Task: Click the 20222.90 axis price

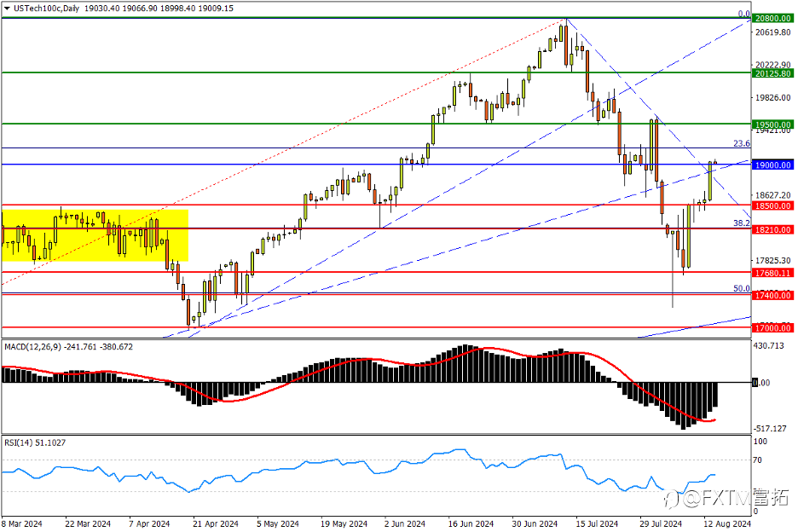Action: 773,65
